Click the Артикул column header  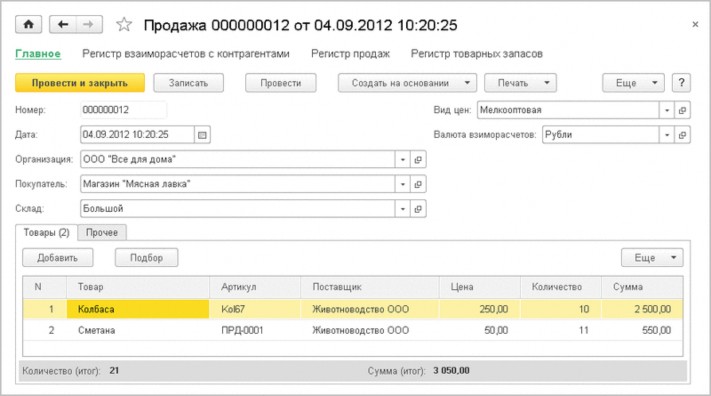(255, 287)
